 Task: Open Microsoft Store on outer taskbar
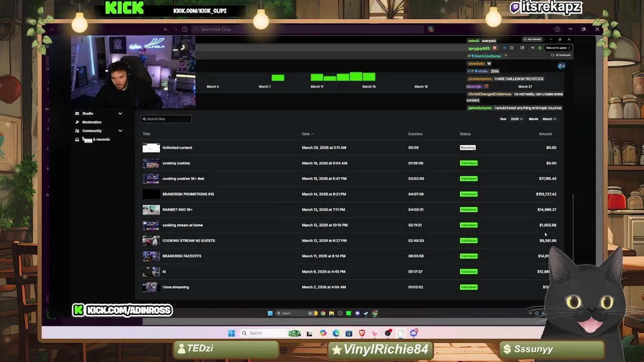pyautogui.click(x=349, y=333)
